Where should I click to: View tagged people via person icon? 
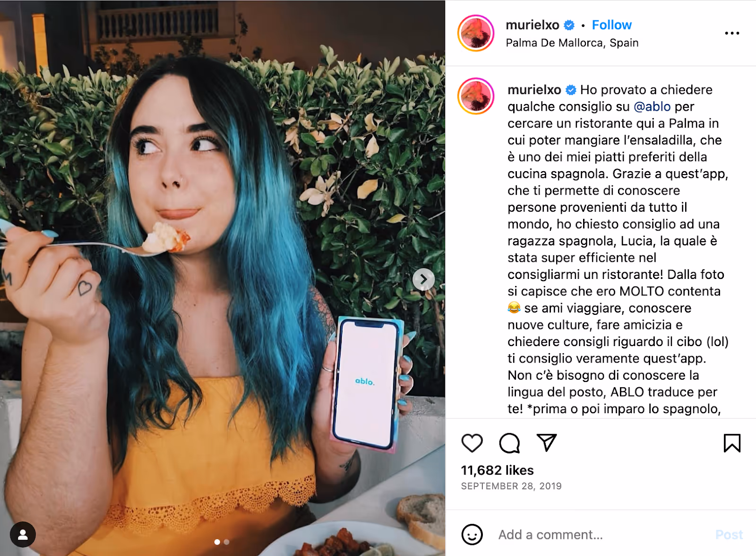tap(23, 535)
